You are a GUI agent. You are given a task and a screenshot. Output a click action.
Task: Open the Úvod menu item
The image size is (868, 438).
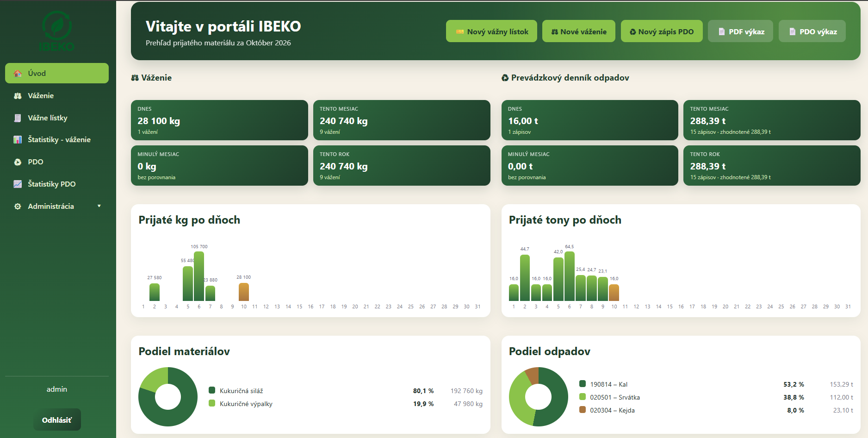[x=57, y=73]
